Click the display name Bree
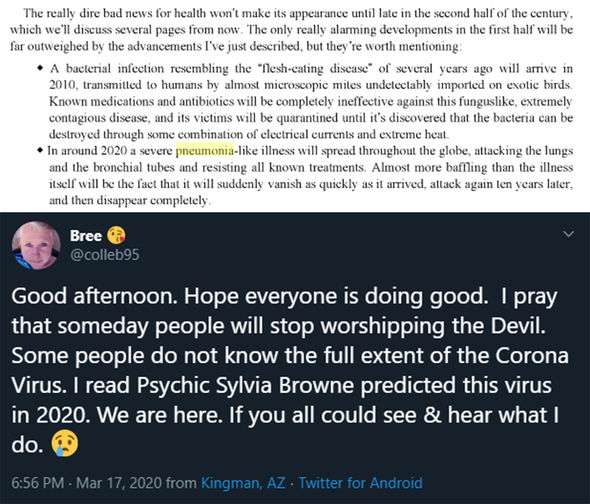This screenshot has width=590, height=504. tap(85, 236)
